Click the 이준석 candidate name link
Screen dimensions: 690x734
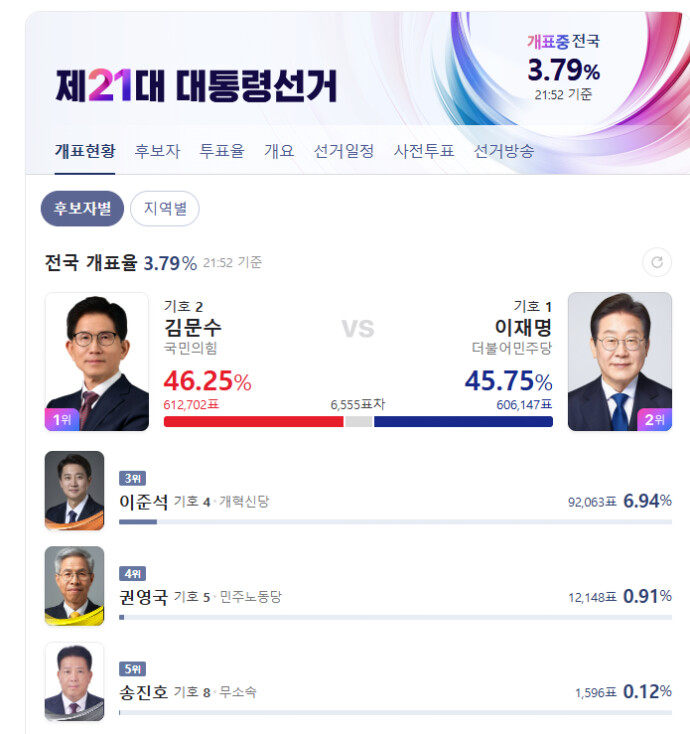click(143, 501)
